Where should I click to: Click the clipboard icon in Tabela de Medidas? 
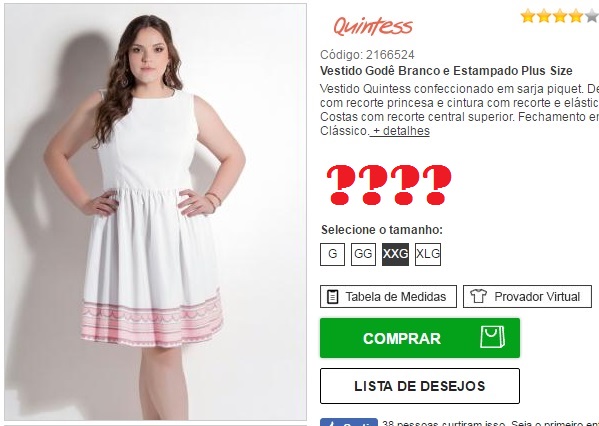(x=333, y=296)
